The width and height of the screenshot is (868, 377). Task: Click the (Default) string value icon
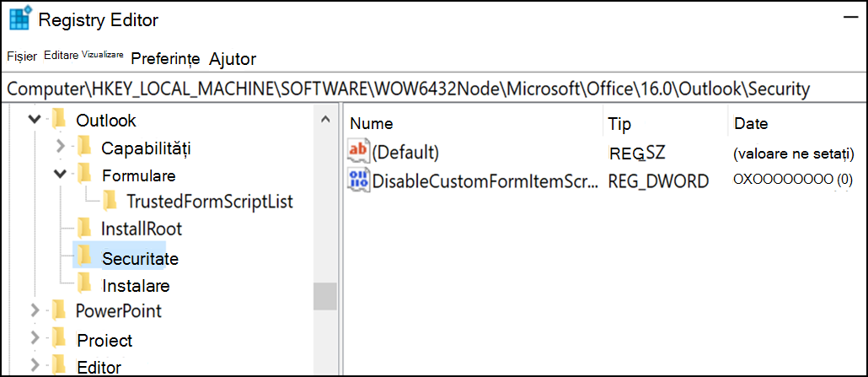tap(359, 151)
